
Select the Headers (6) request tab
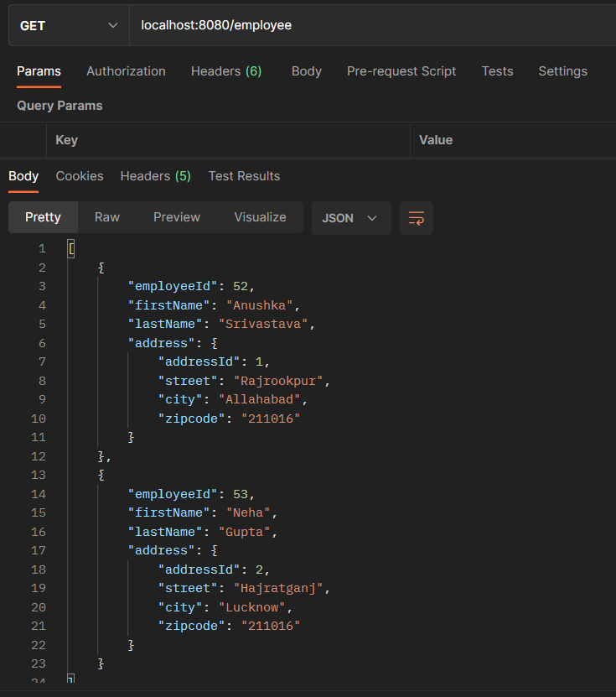click(x=225, y=71)
